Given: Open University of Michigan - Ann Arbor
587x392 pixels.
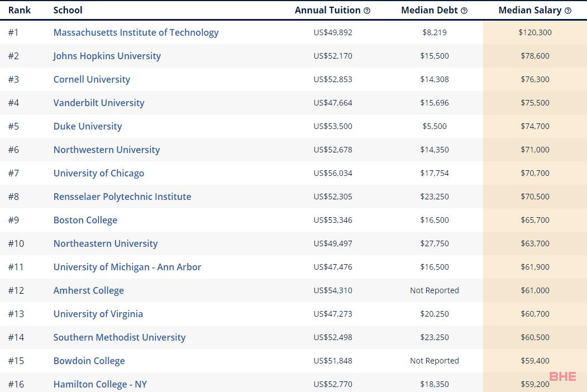Looking at the screenshot, I should 127,267.
